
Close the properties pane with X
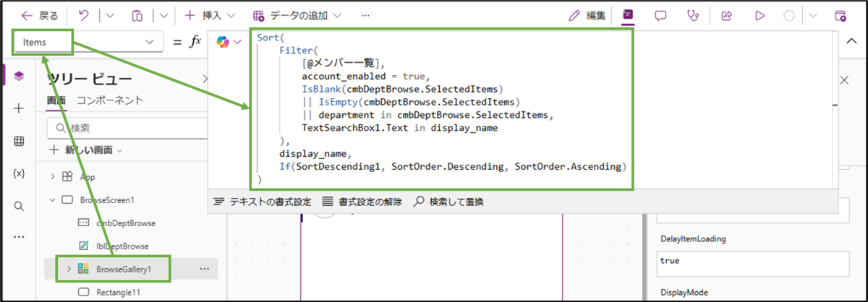pos(843,80)
